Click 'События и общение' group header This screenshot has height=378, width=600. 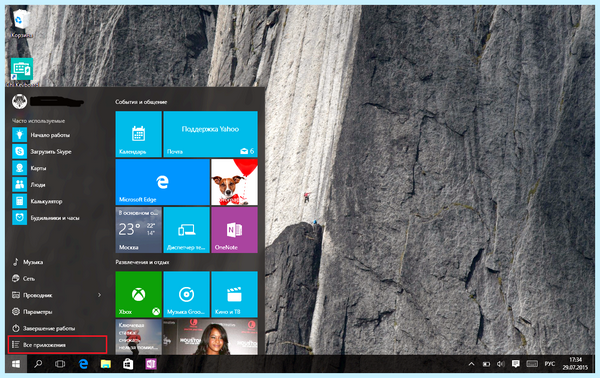(141, 102)
